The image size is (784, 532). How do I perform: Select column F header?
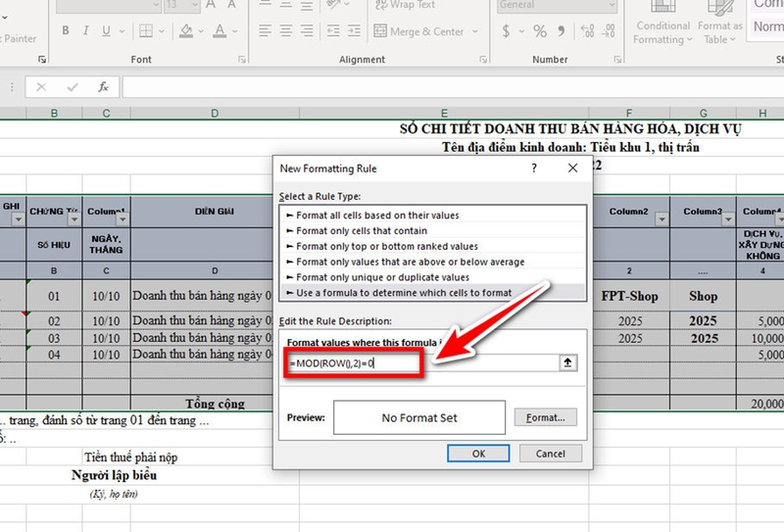[629, 113]
